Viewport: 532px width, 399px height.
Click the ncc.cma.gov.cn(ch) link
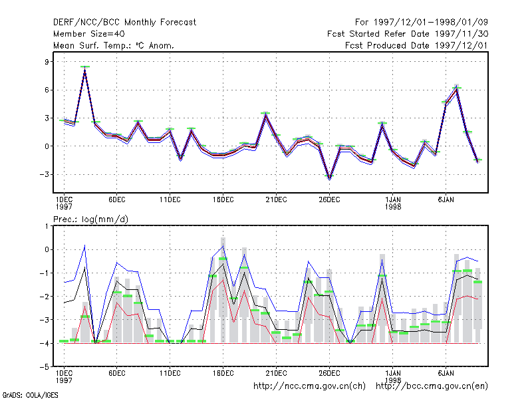[309, 386]
